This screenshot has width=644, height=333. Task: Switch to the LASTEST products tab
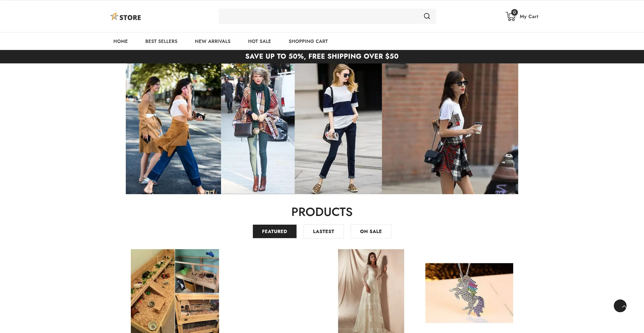pyautogui.click(x=323, y=231)
